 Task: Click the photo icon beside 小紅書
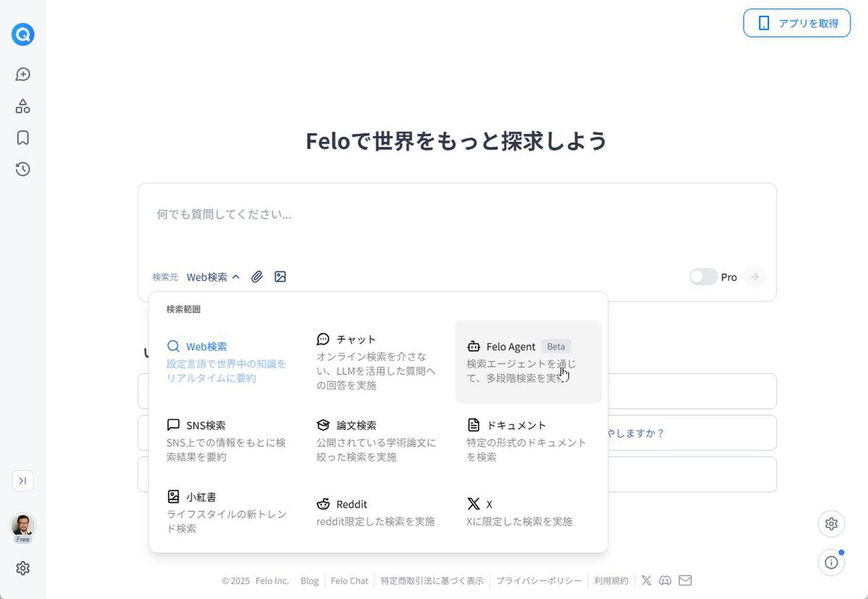[x=174, y=497]
